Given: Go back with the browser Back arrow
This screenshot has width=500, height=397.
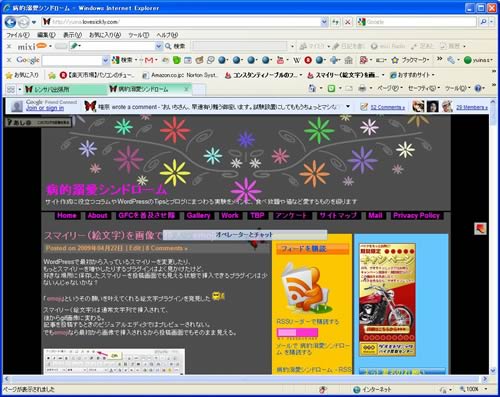Looking at the screenshot, I should pyautogui.click(x=11, y=22).
